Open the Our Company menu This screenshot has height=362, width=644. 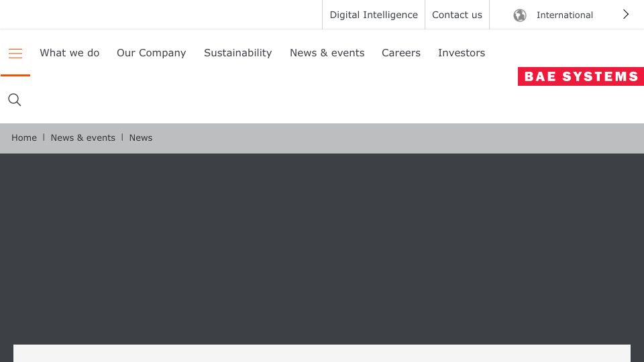pyautogui.click(x=151, y=53)
